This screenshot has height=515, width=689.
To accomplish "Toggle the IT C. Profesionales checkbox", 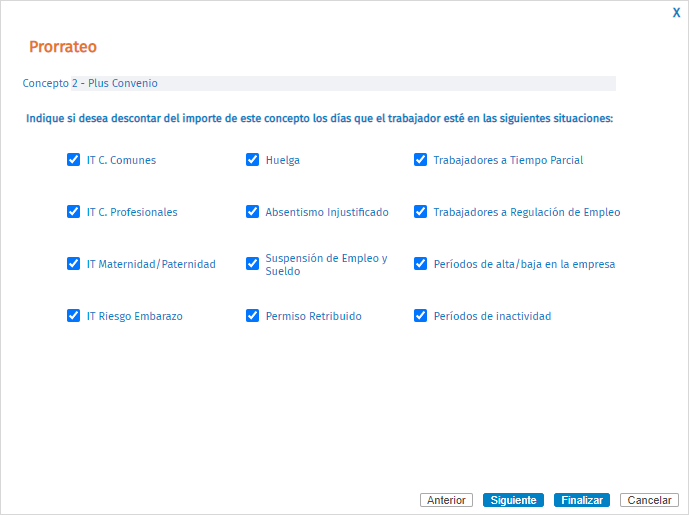I will click(x=73, y=211).
